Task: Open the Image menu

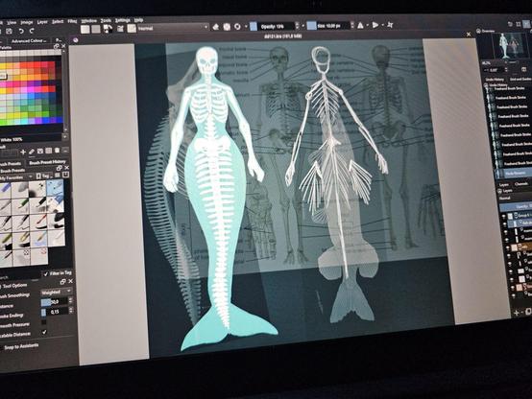Action: coord(27,22)
